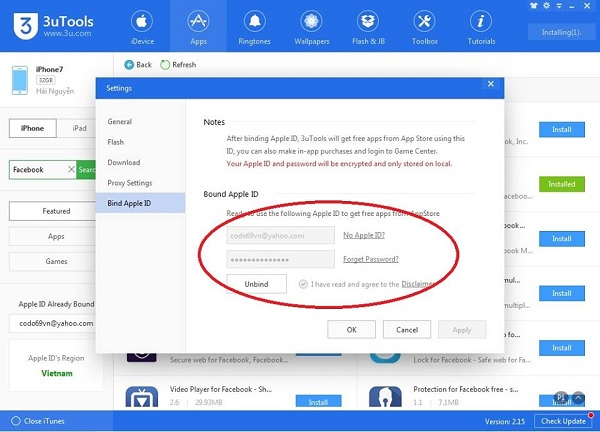Click OK in Settings dialog
600x432 pixels.
point(351,329)
